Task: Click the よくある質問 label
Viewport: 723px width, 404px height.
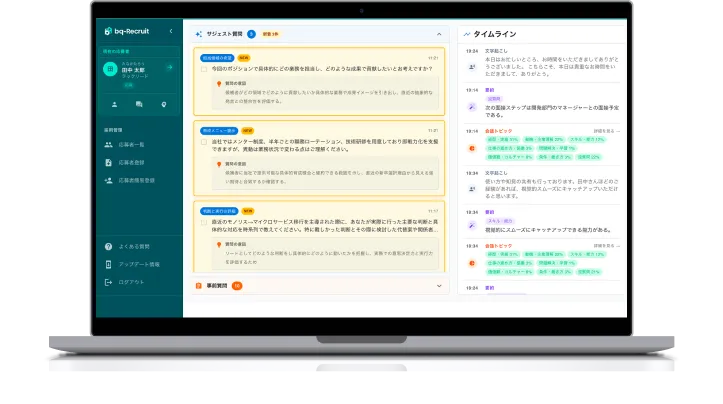Action: pyautogui.click(x=134, y=247)
